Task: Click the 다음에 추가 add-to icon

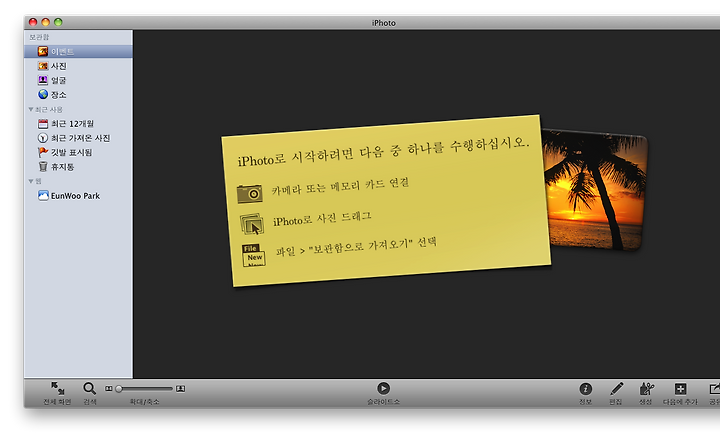Action: tap(681, 389)
